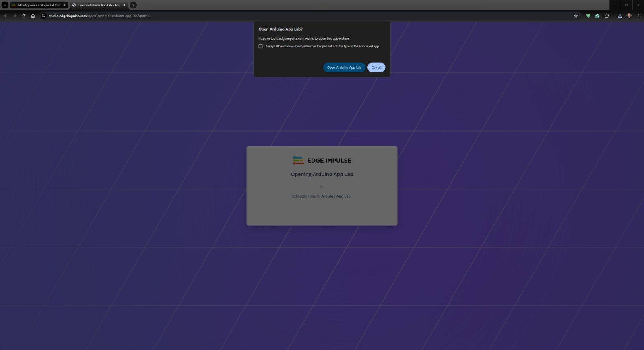
Task: Click the Edge Impulse logo on the card
Action: tap(322, 161)
